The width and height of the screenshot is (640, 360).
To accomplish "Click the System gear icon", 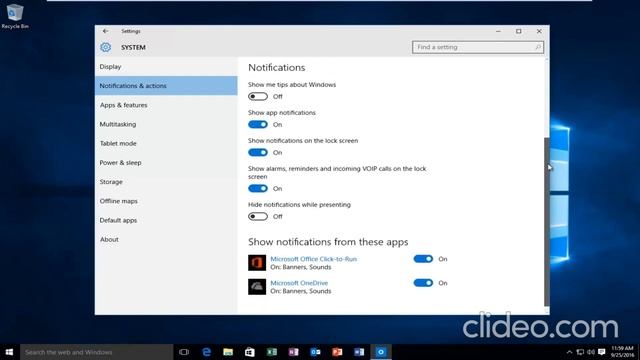I will [106, 47].
